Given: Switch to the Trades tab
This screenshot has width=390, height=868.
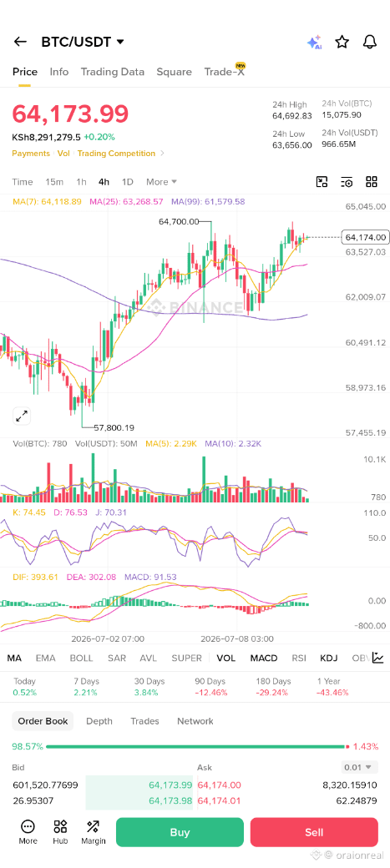Looking at the screenshot, I should (x=144, y=721).
